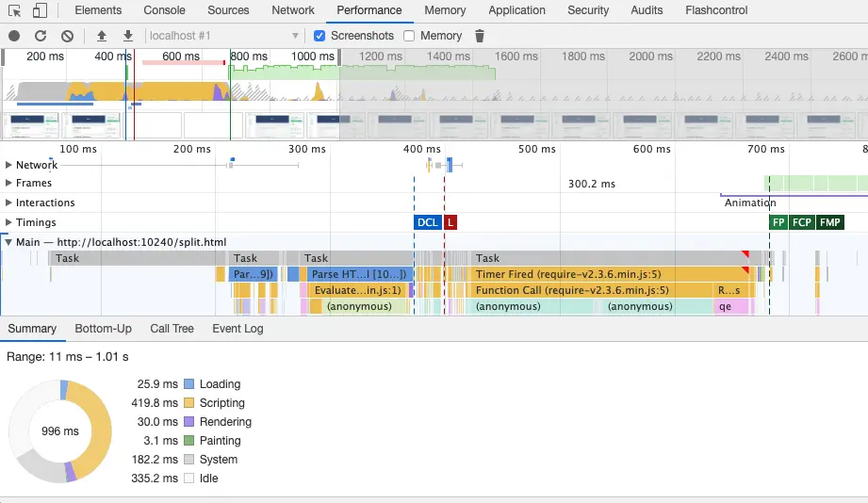This screenshot has width=868, height=503.
Task: Select the FCP timing marker
Action: pyautogui.click(x=802, y=222)
